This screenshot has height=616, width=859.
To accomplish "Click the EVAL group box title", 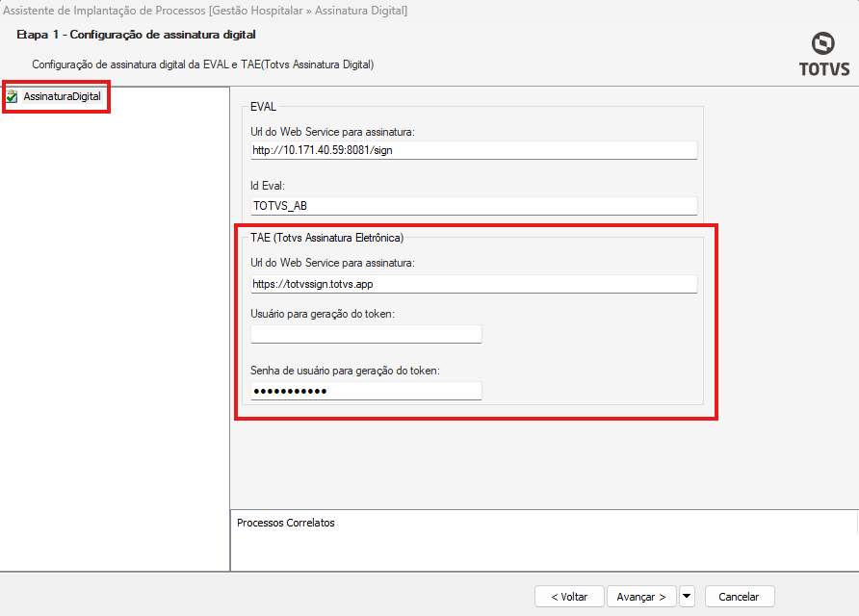I will tap(263, 107).
